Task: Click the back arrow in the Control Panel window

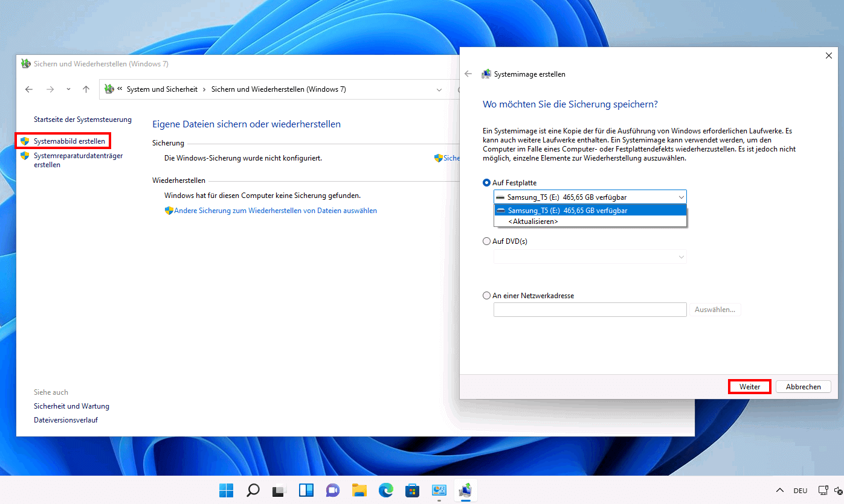Action: point(28,89)
